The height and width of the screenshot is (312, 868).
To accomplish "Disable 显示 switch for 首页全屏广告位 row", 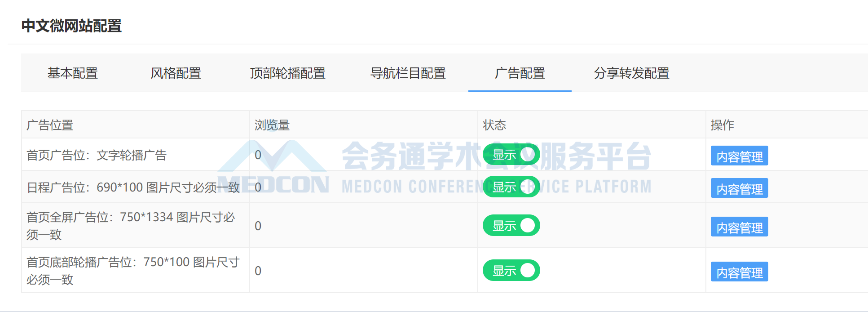I will point(511,226).
